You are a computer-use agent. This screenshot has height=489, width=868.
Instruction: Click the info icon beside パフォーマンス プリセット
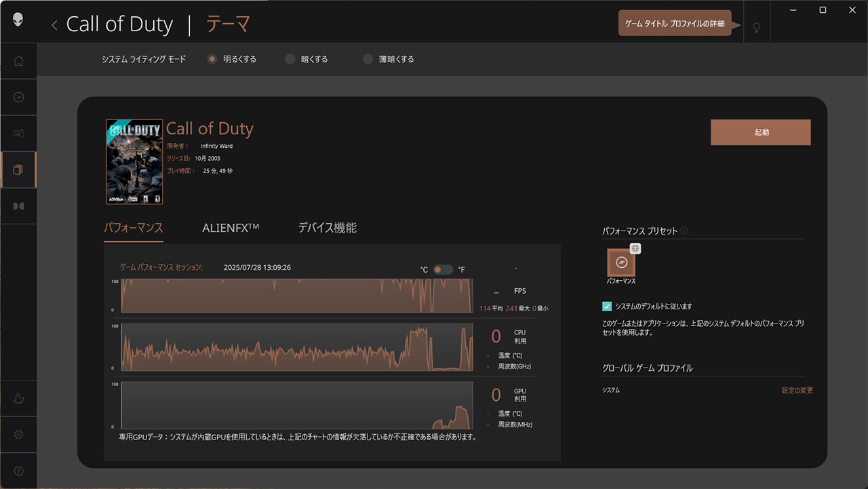point(684,231)
